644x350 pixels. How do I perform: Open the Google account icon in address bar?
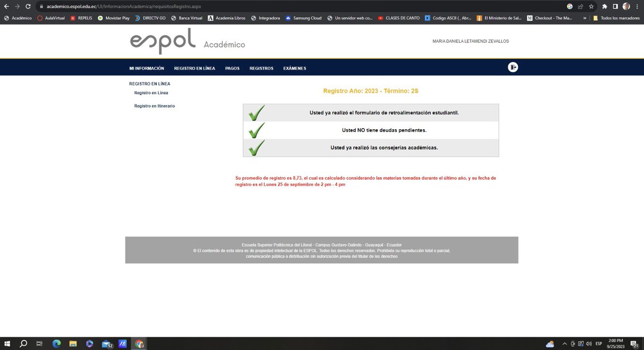point(569,6)
